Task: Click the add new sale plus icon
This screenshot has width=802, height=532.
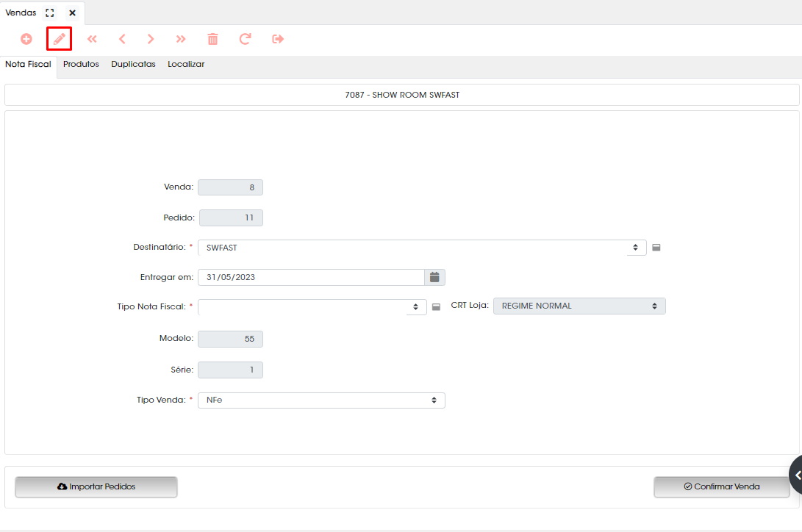Action: (x=26, y=39)
